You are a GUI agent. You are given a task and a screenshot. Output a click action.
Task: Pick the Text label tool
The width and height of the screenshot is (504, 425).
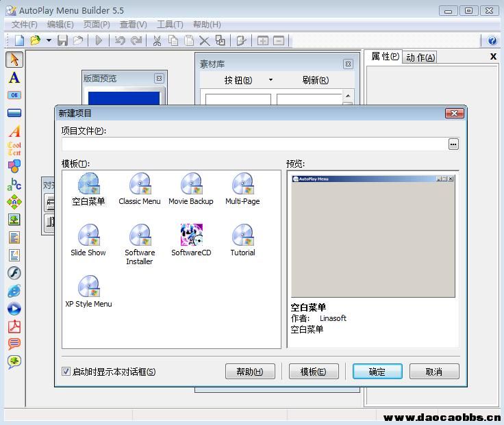coord(14,77)
